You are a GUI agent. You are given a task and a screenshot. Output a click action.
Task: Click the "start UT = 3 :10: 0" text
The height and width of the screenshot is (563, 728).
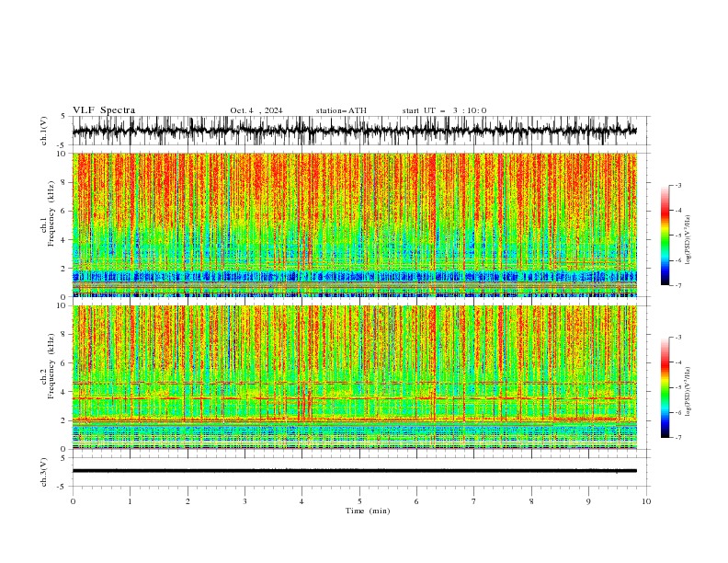pyautogui.click(x=444, y=110)
